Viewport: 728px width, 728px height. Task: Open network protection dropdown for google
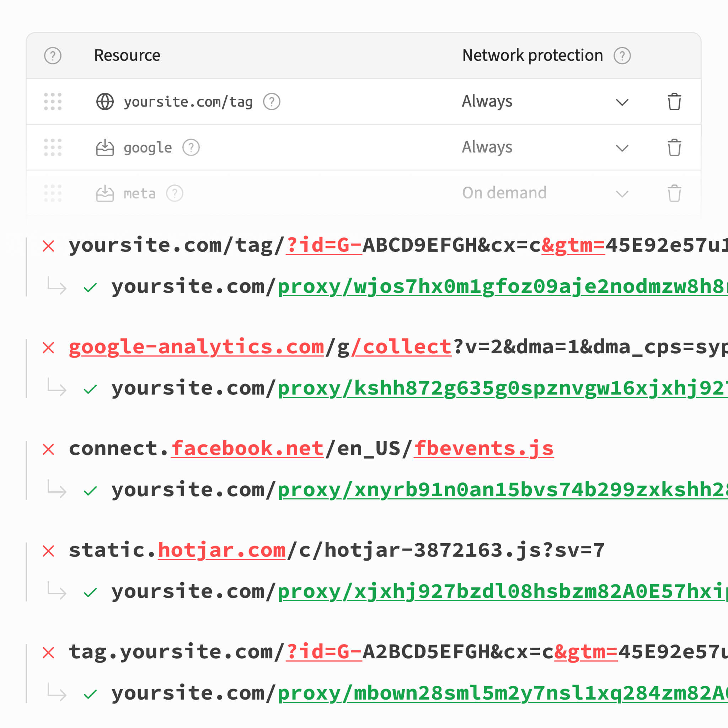[622, 148]
